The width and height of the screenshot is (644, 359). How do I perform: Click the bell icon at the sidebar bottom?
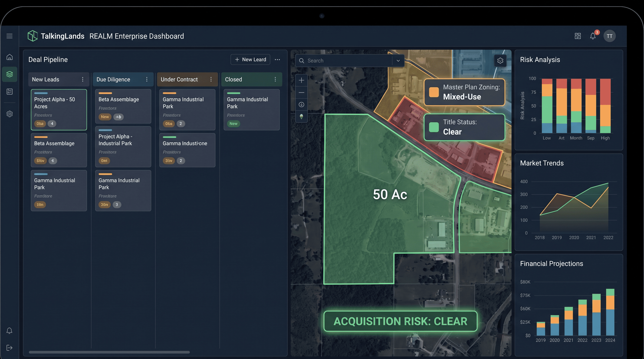[x=10, y=331]
